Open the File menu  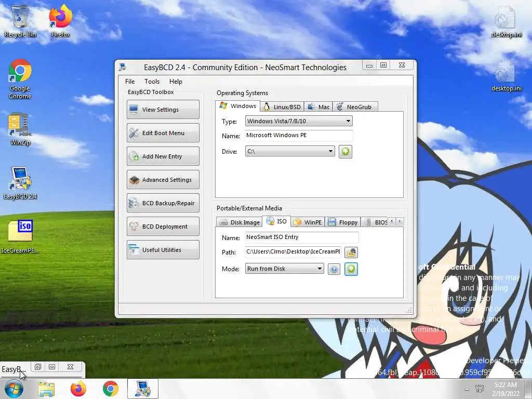point(129,82)
